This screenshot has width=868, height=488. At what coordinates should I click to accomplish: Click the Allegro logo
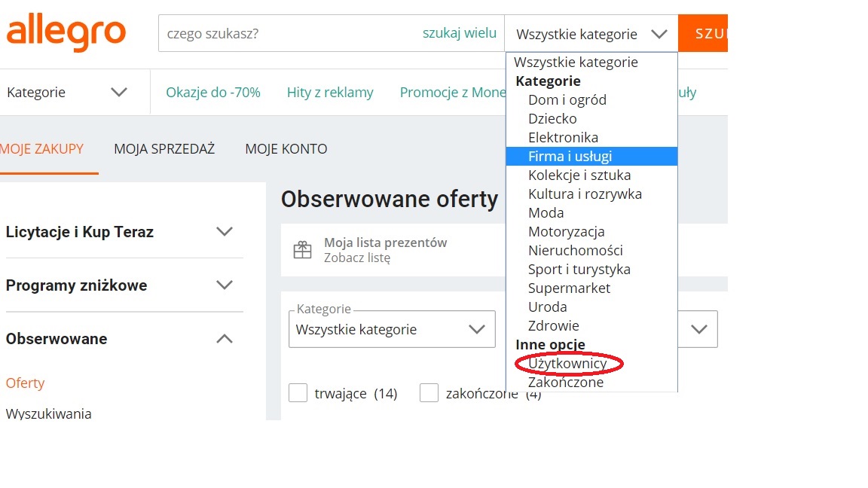(x=66, y=33)
